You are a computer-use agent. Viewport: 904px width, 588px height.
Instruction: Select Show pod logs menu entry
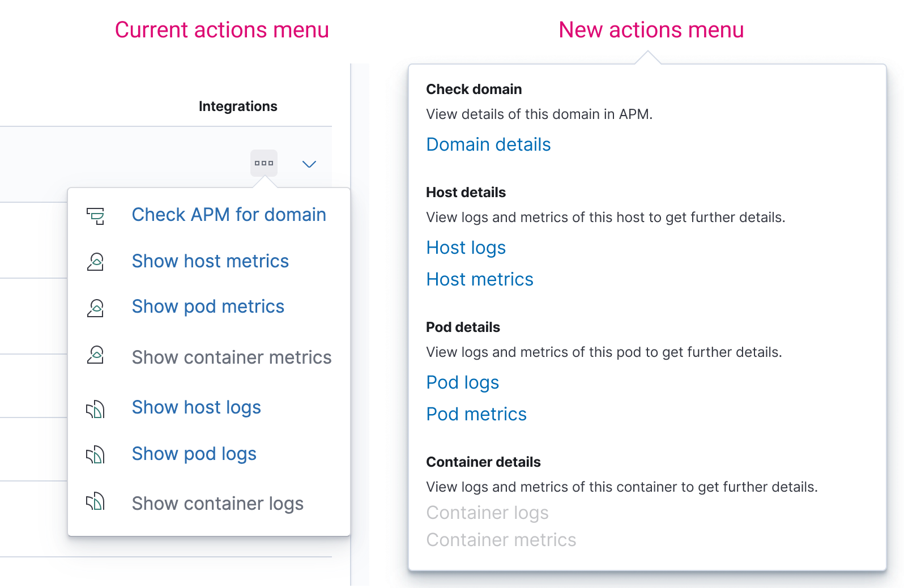[x=194, y=454]
